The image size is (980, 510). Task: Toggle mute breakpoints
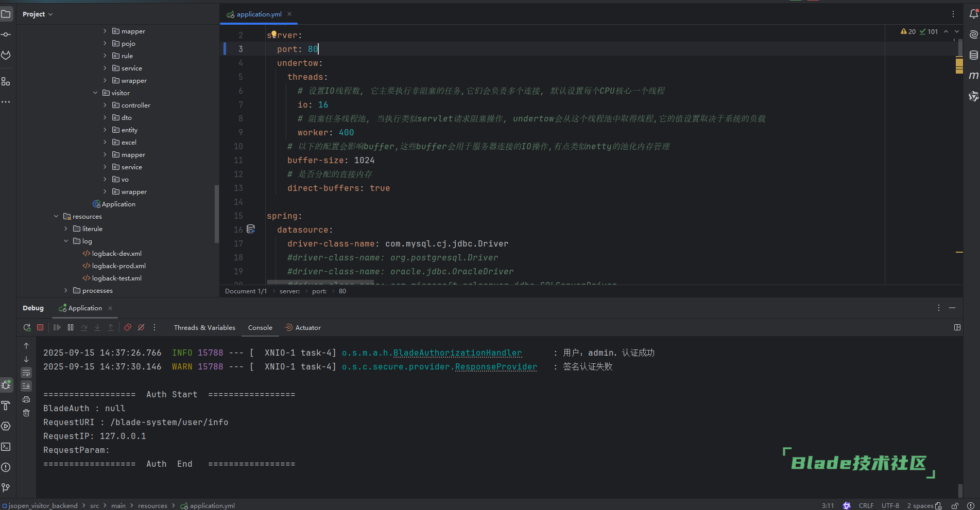(141, 327)
